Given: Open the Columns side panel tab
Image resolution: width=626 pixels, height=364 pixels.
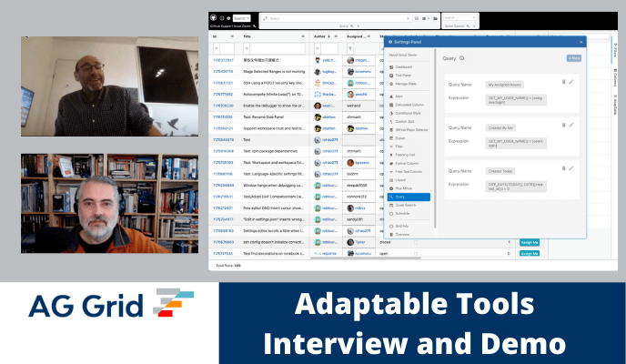Looking at the screenshot, I should tap(614, 80).
